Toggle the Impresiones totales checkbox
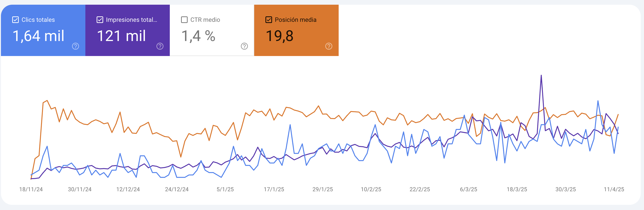 [x=100, y=20]
